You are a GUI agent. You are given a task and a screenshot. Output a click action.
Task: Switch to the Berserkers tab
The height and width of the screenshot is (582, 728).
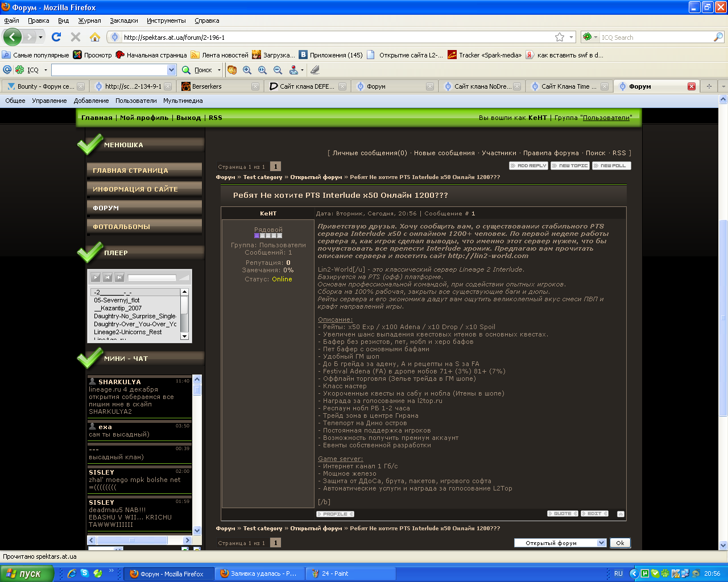coord(220,86)
